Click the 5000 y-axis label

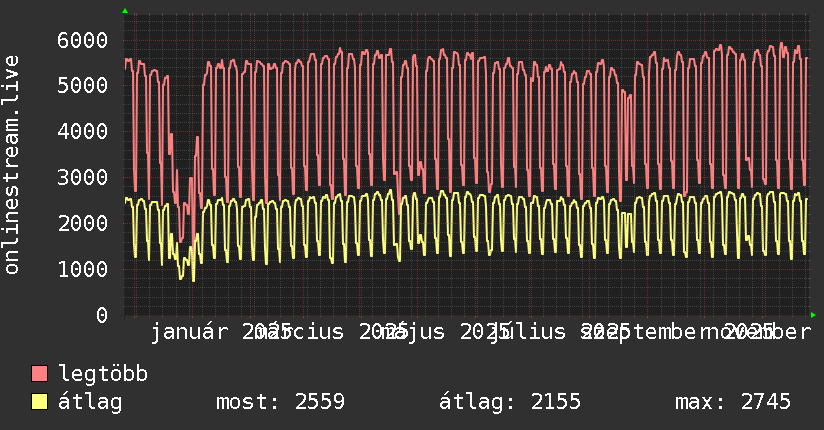pos(81,86)
